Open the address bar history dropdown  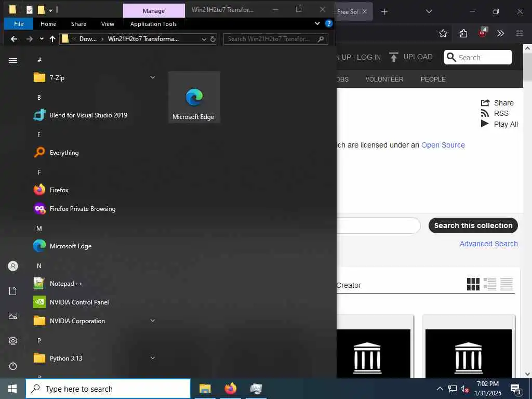pos(204,39)
